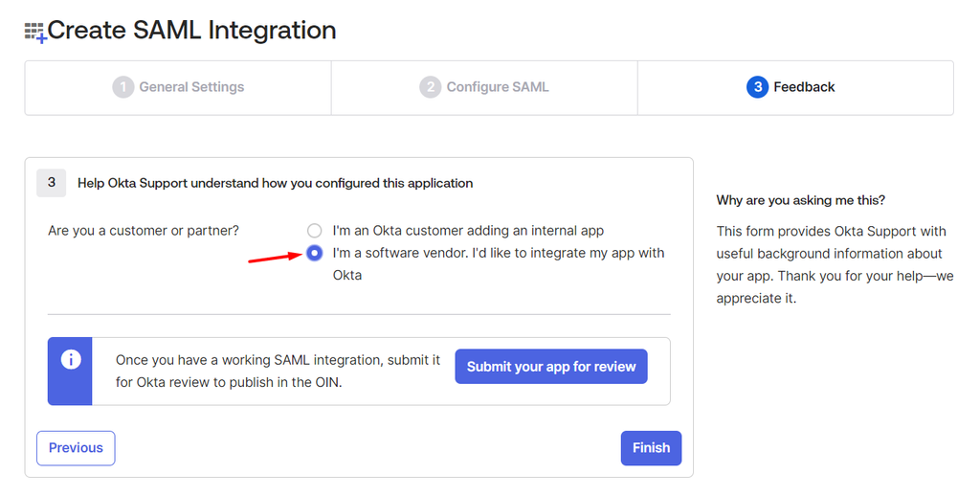Click Submit your app for review

pyautogui.click(x=551, y=367)
